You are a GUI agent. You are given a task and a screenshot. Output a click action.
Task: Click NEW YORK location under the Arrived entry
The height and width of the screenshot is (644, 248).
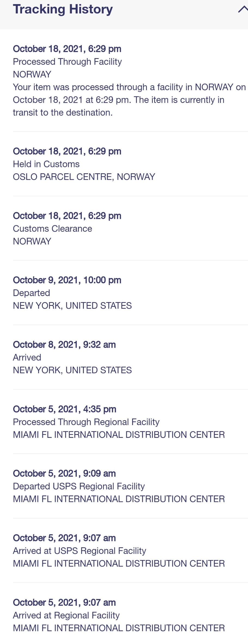[72, 370]
